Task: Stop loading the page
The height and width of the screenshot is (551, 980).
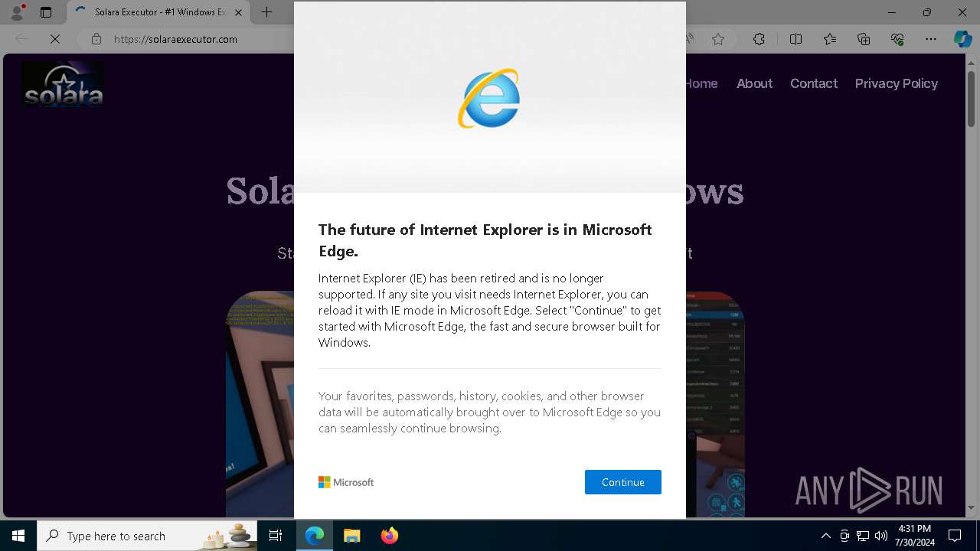Action: (x=55, y=39)
